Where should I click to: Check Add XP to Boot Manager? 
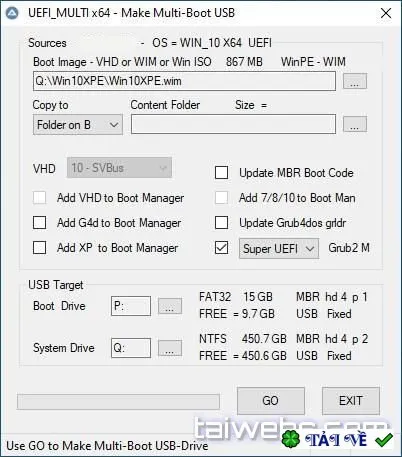click(40, 248)
